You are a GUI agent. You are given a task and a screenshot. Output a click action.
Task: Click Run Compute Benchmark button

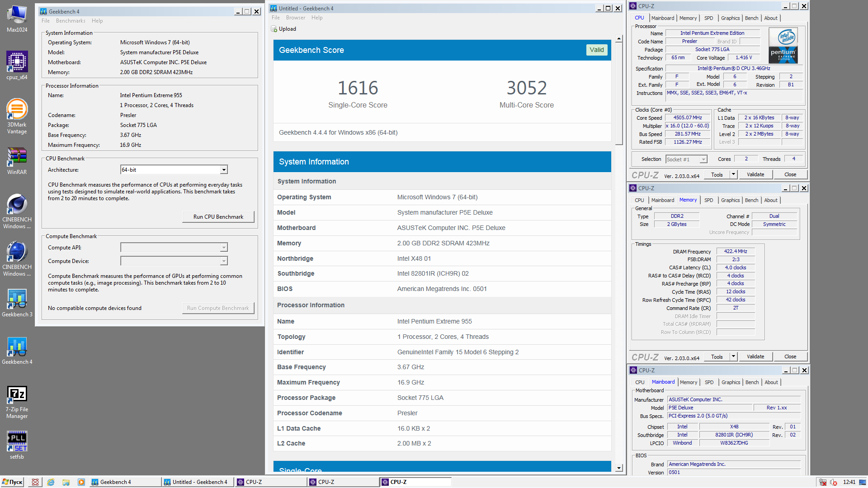coord(218,308)
